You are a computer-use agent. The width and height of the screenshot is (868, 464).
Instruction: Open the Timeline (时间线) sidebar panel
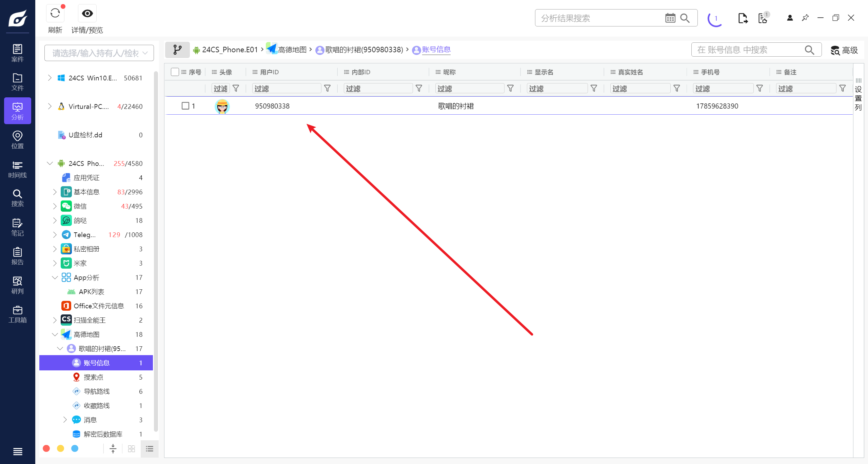coord(17,169)
